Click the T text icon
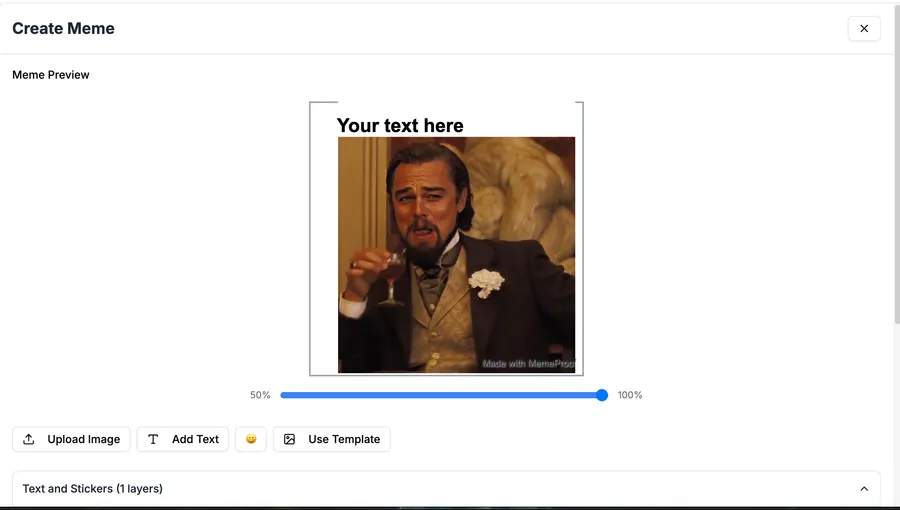The image size is (900, 510). pos(153,439)
